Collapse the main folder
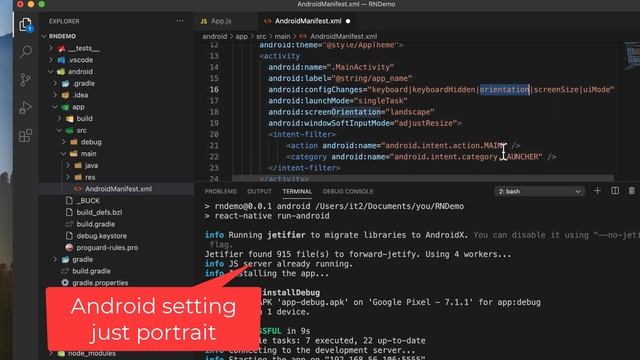This screenshot has width=640, height=360. [64, 154]
